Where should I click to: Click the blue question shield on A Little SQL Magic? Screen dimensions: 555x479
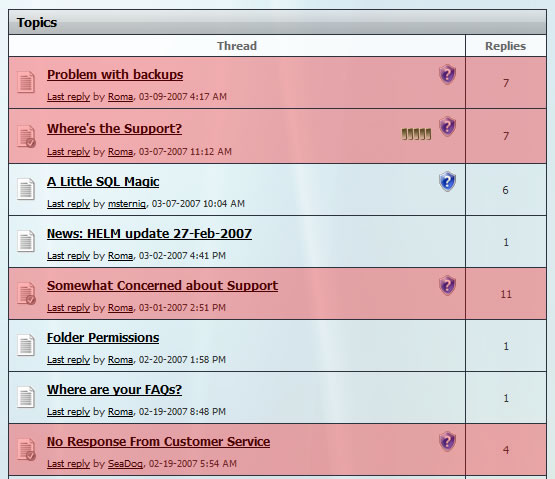point(447,181)
